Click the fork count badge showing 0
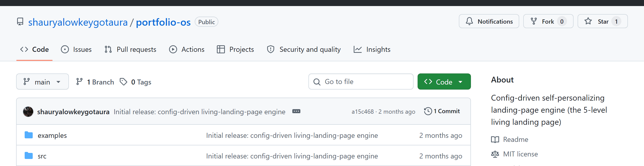This screenshot has width=644, height=166. point(562,21)
